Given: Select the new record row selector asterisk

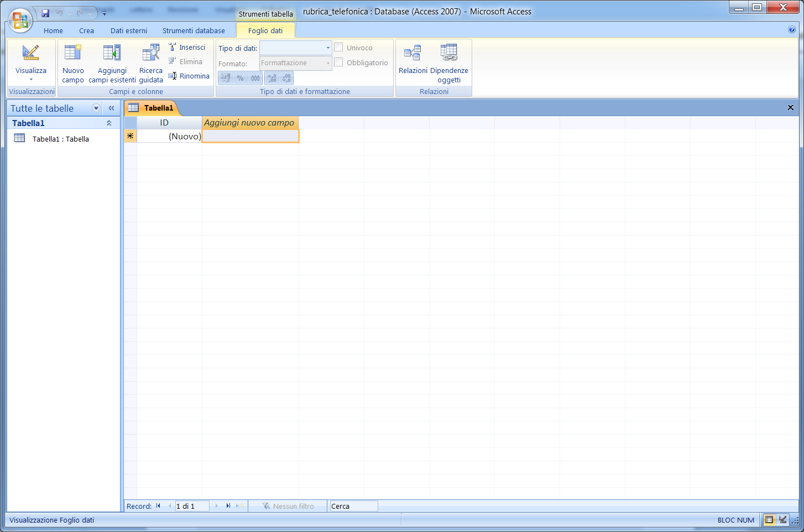Looking at the screenshot, I should pyautogui.click(x=130, y=136).
